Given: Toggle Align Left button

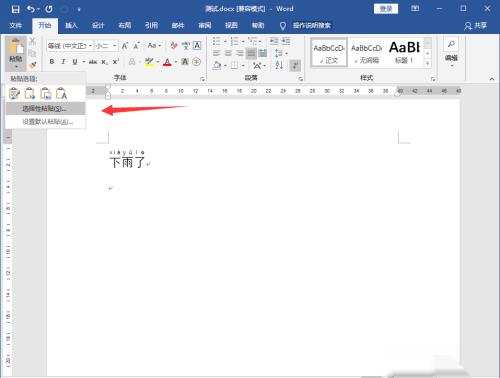Looking at the screenshot, I should [217, 53].
